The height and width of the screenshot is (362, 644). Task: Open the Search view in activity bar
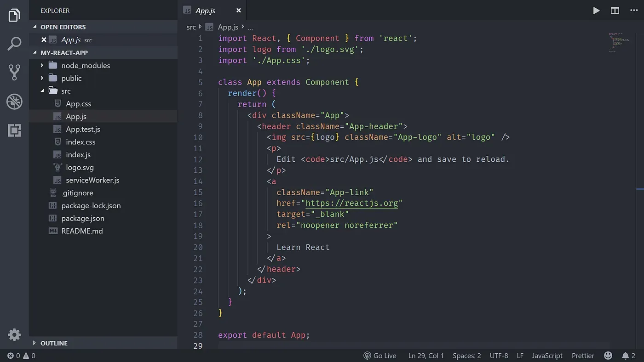[x=14, y=44]
